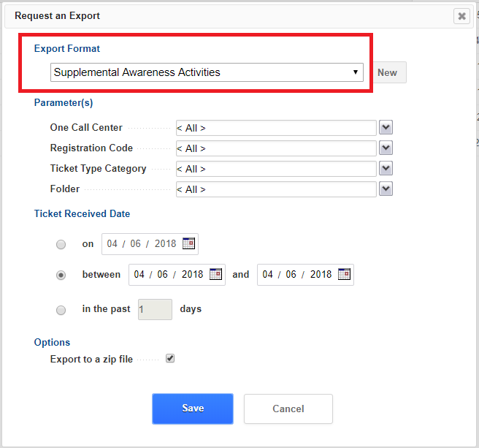The image size is (479, 448).
Task: Expand the Registration Code dropdown arrow
Action: (386, 148)
